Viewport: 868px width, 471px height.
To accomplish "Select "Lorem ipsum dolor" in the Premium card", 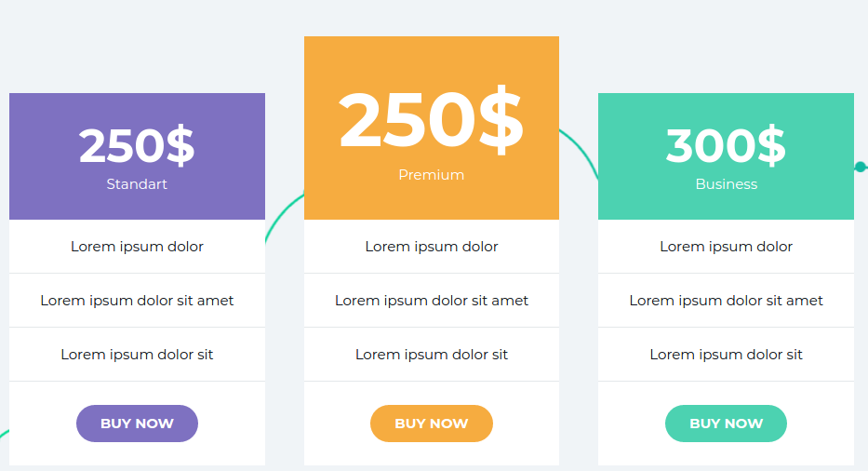I will [x=431, y=247].
